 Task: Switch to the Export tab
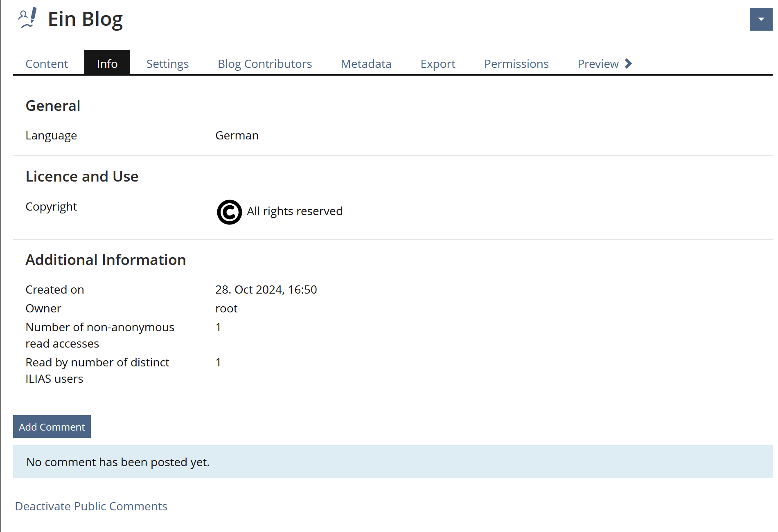[437, 64]
